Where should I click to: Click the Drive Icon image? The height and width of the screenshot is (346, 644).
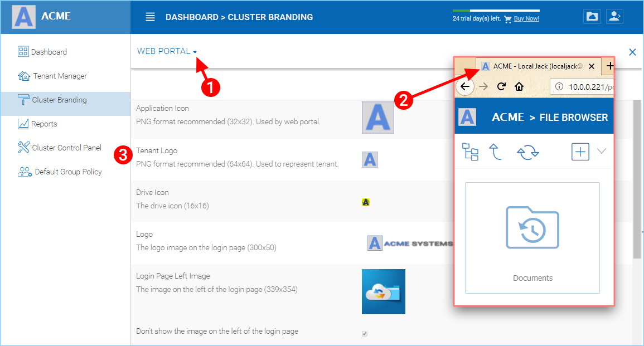coord(366,202)
